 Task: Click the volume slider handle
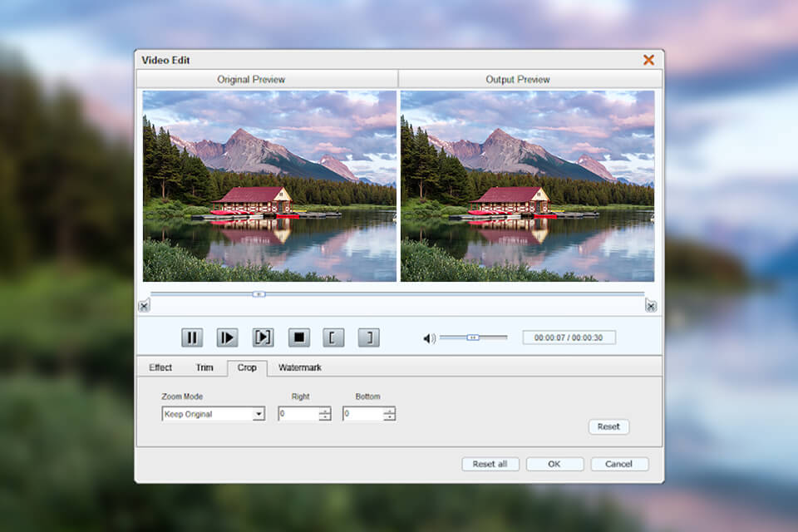[x=472, y=337]
